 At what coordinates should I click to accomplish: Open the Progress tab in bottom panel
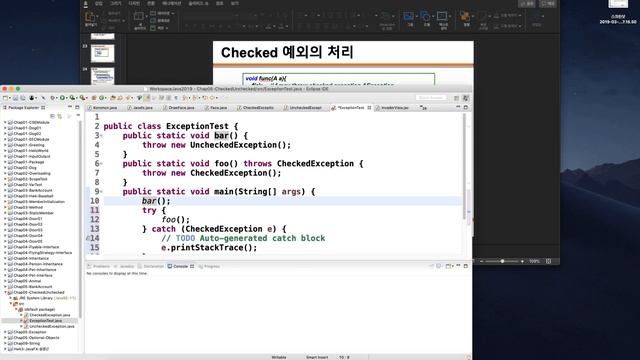[x=209, y=267]
